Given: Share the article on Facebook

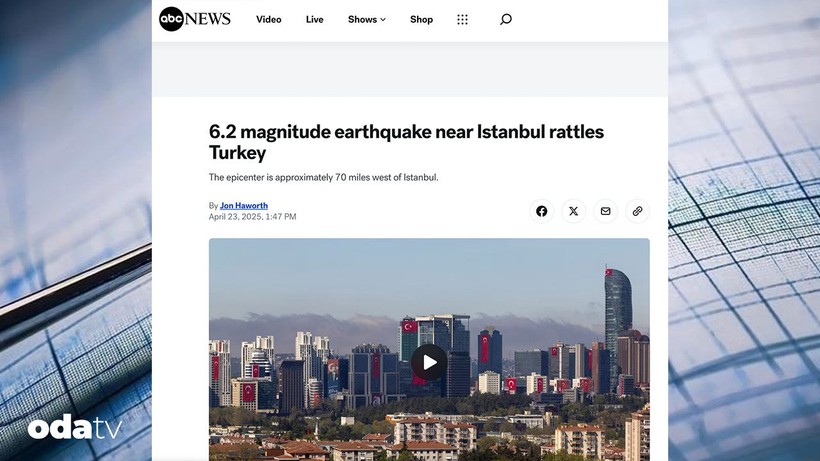Looking at the screenshot, I should [541, 211].
